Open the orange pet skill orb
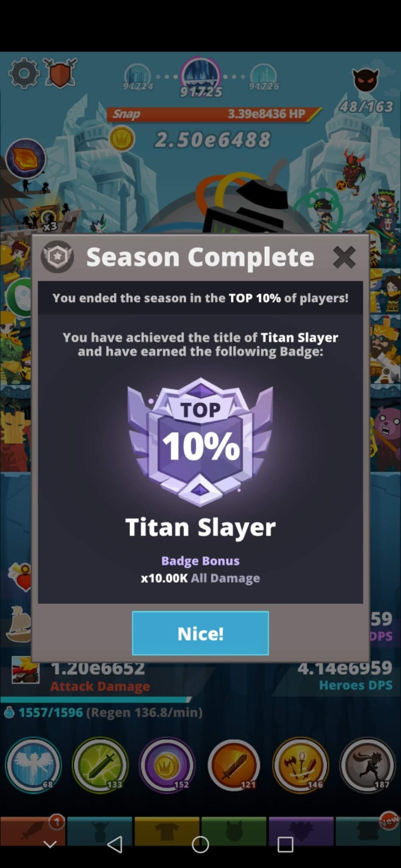The width and height of the screenshot is (401, 868). [x=25, y=159]
